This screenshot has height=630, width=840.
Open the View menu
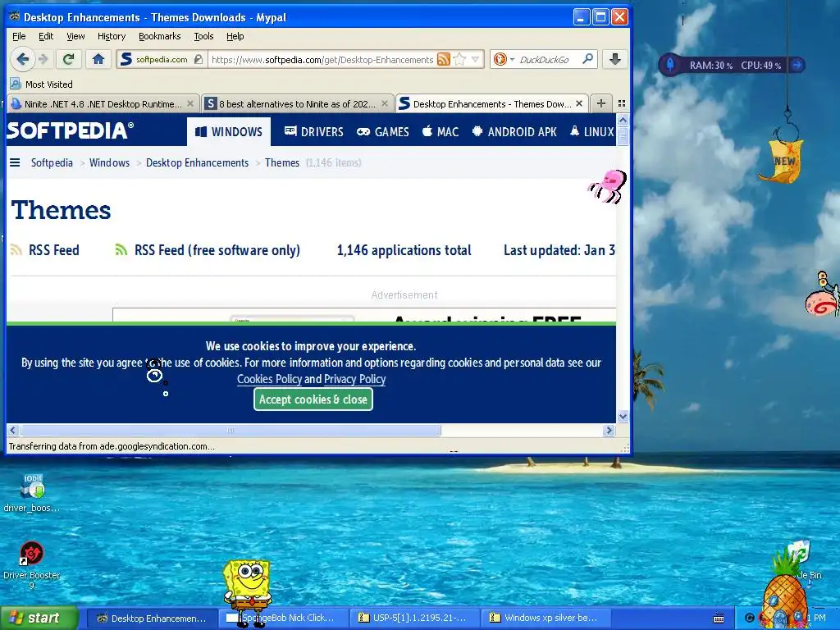75,36
